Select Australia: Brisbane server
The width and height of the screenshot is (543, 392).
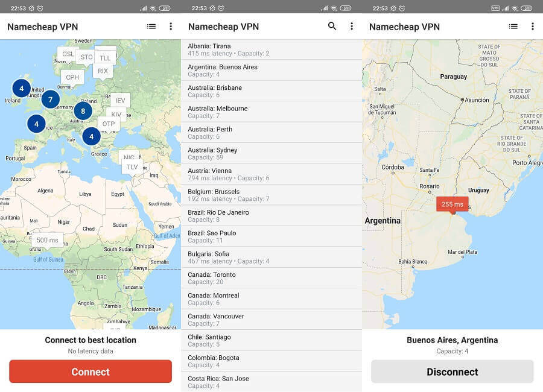271,91
